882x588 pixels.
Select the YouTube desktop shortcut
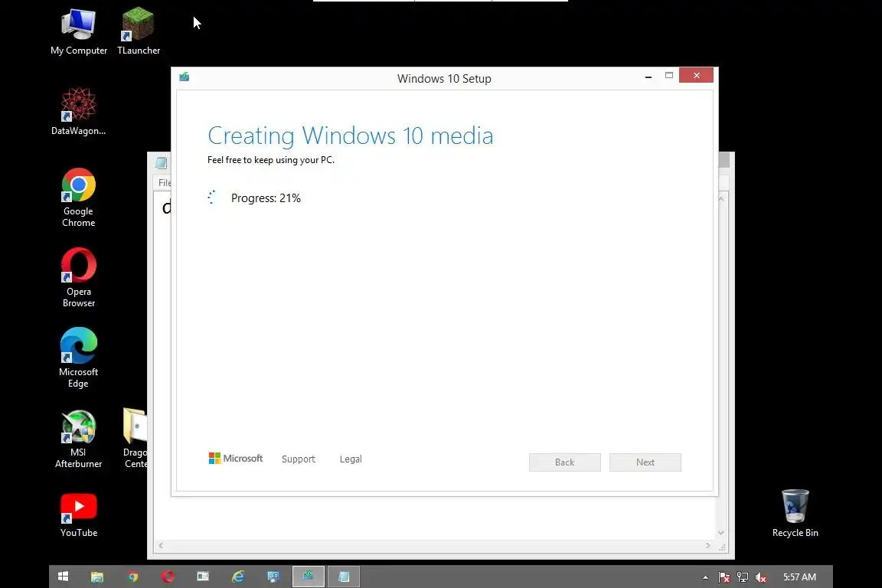(78, 515)
